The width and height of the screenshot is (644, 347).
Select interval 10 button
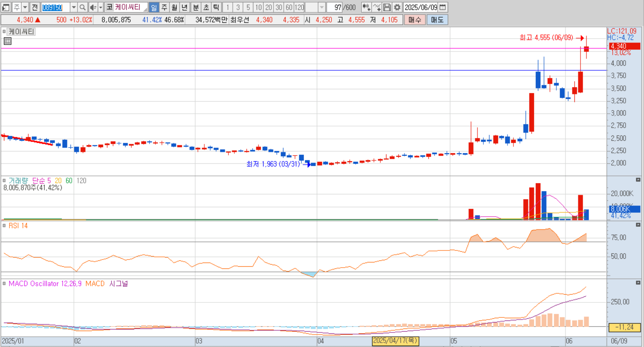pos(258,7)
